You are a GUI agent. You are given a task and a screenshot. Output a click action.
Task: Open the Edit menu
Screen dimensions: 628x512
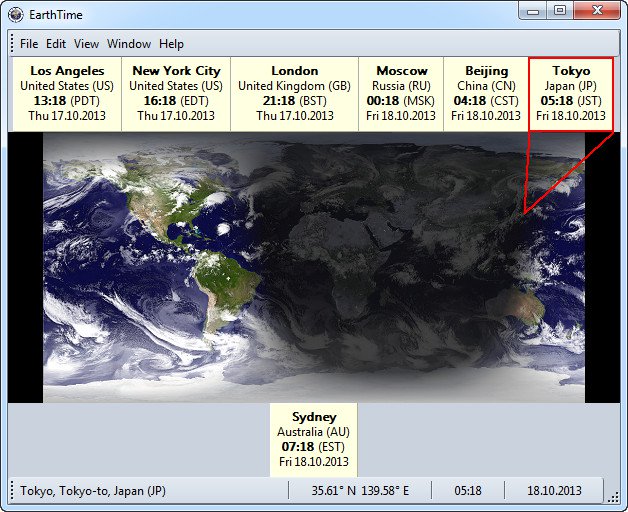(56, 44)
